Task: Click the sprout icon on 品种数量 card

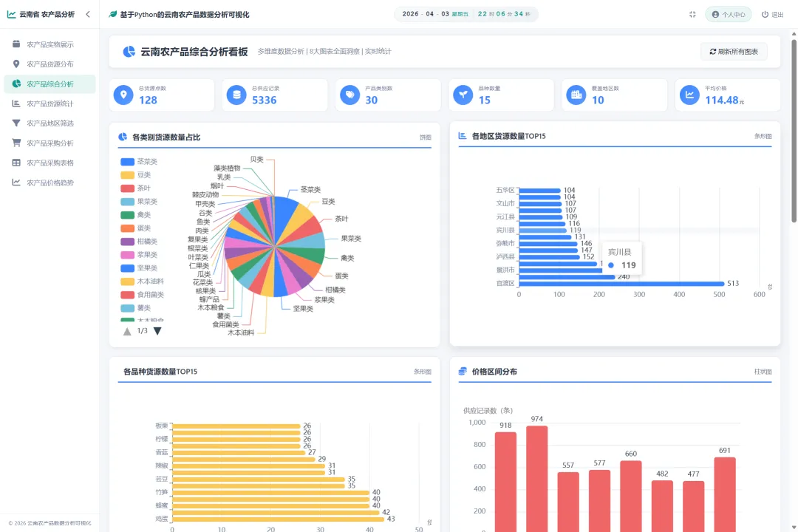Action: (x=463, y=95)
